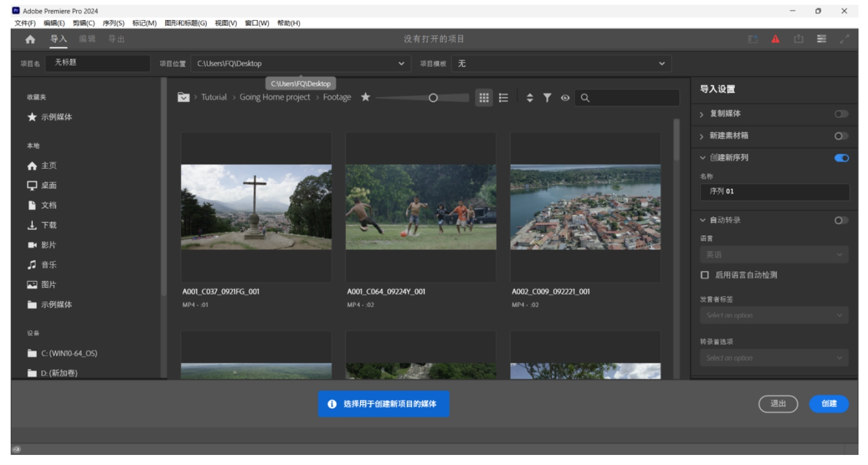Toggle hidden files visibility eye icon

(x=565, y=98)
